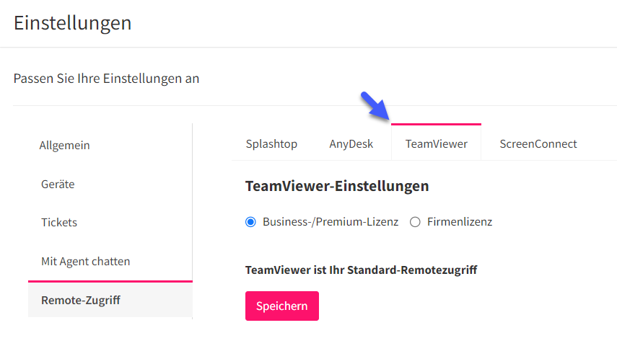Click the Firmenlizenz label text
Image resolution: width=617 pixels, height=364 pixels.
coord(460,222)
